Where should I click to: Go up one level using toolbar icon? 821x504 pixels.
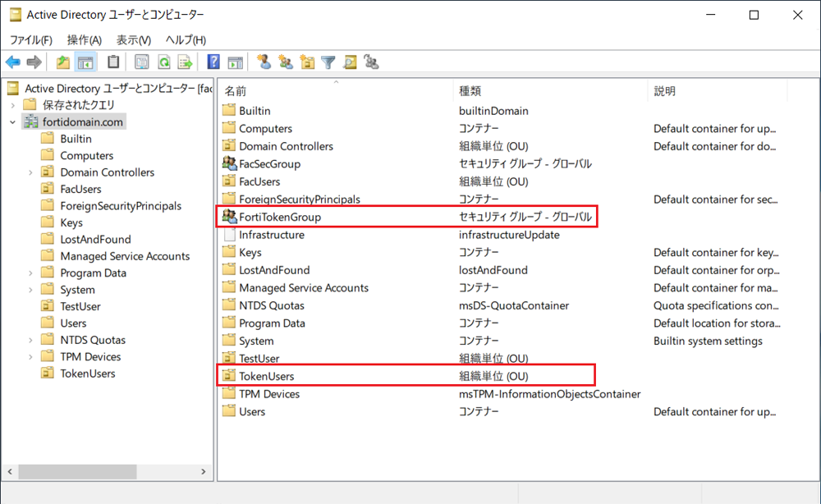[63, 62]
